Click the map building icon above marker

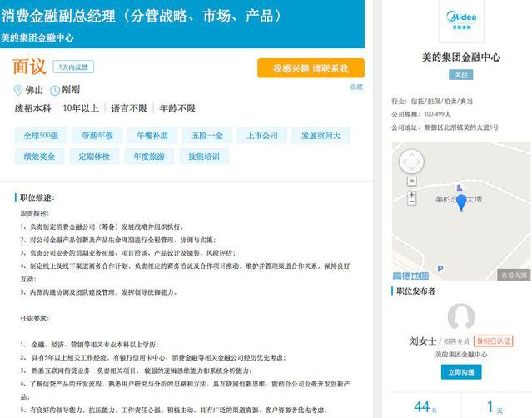[459, 187]
